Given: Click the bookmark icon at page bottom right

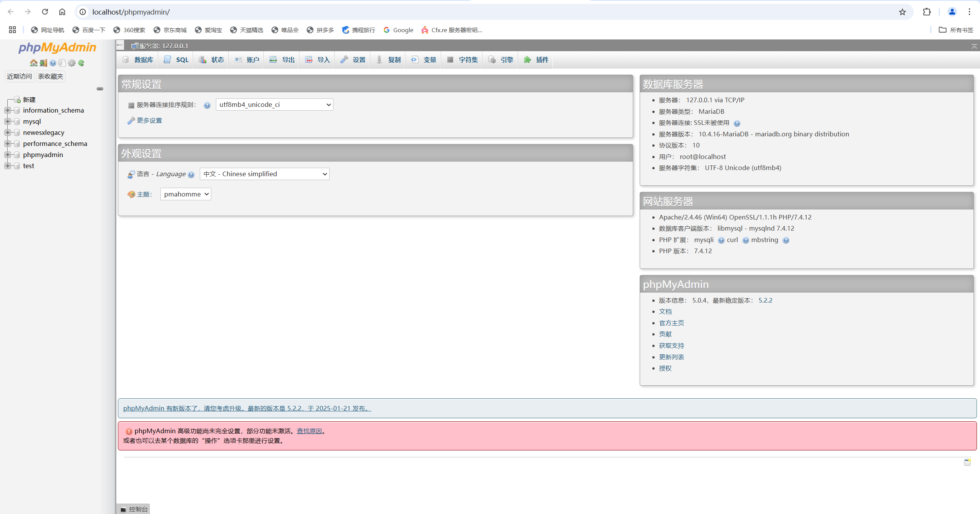Looking at the screenshot, I should point(967,462).
